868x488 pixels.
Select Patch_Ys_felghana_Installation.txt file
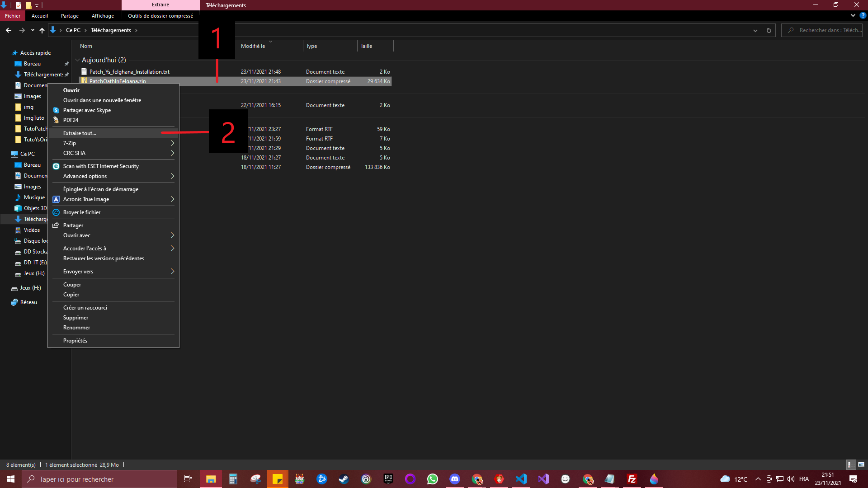click(129, 72)
